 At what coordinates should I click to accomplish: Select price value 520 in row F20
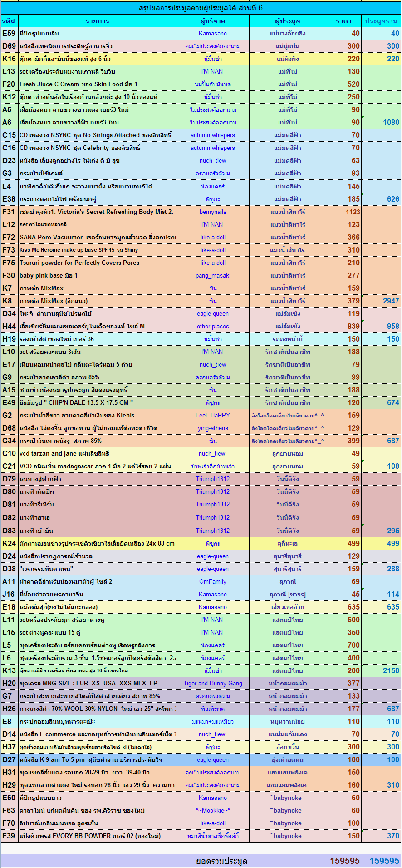343,84
